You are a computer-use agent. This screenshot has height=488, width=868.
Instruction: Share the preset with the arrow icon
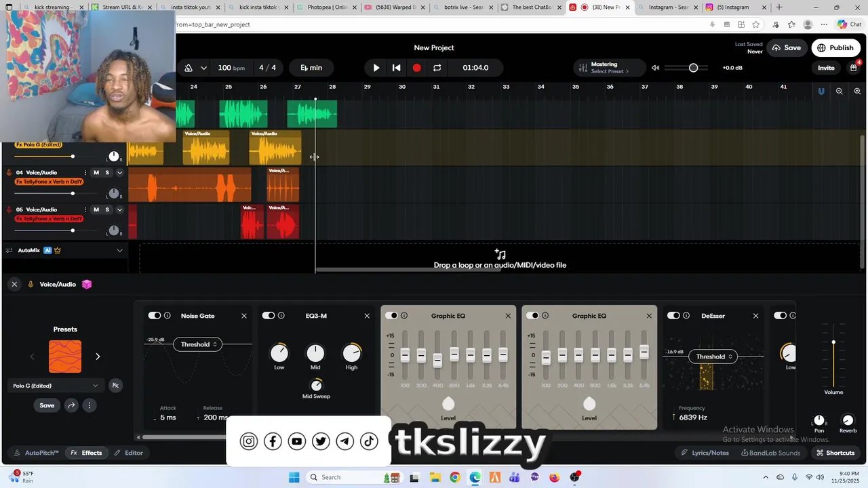pyautogui.click(x=71, y=405)
